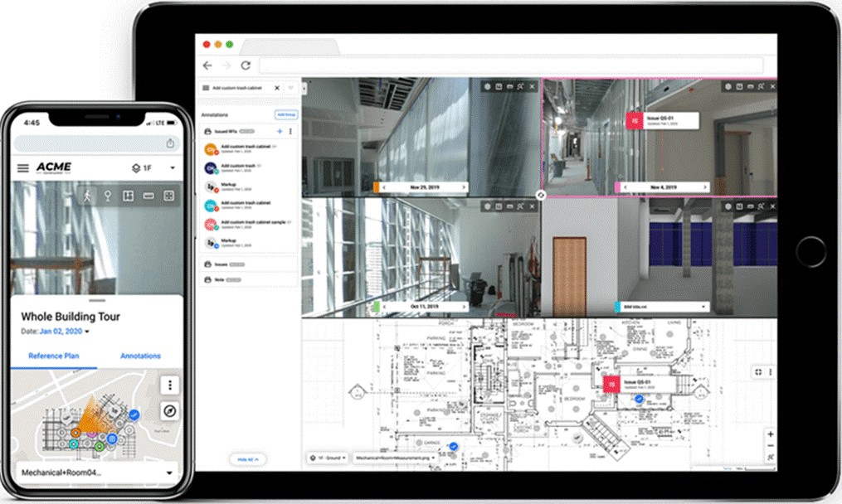Select the walking person tool on phone

[86, 196]
